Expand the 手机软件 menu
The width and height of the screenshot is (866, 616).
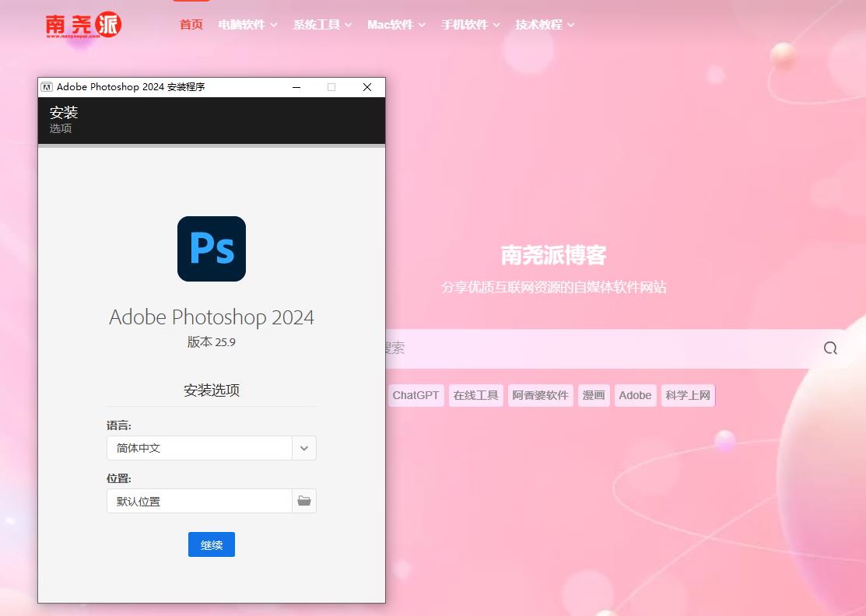471,25
